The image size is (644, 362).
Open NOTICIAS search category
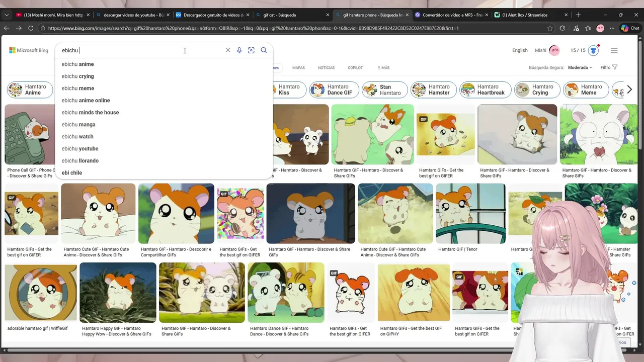(326, 68)
